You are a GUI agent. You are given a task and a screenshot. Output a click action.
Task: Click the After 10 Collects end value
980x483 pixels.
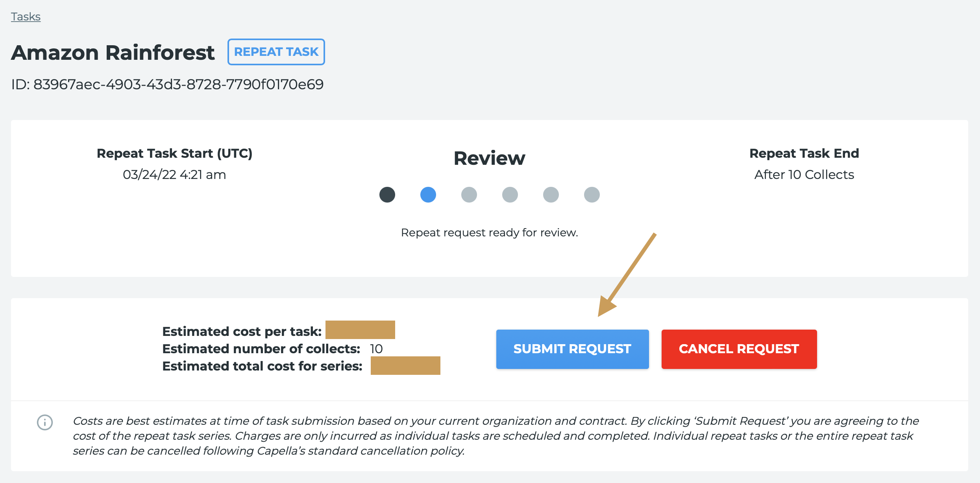[804, 174]
